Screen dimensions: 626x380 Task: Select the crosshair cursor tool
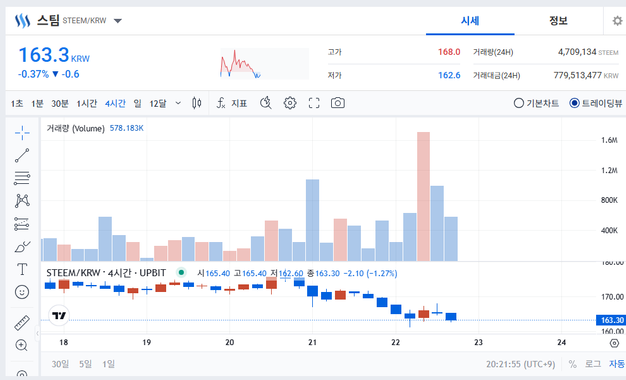pyautogui.click(x=22, y=133)
